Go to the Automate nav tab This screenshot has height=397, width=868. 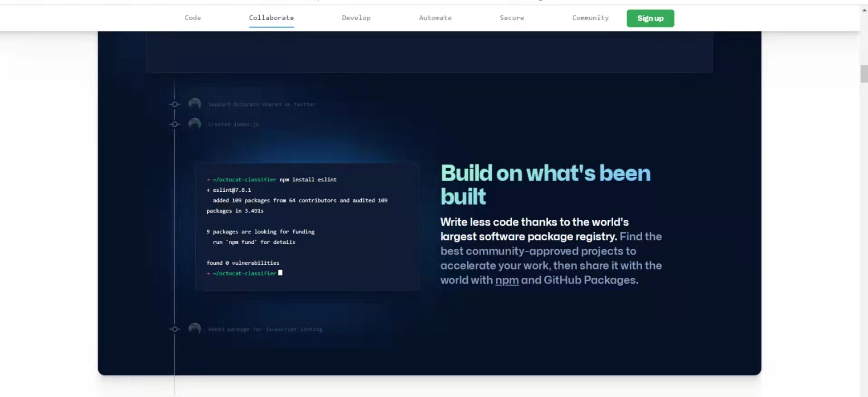point(435,18)
